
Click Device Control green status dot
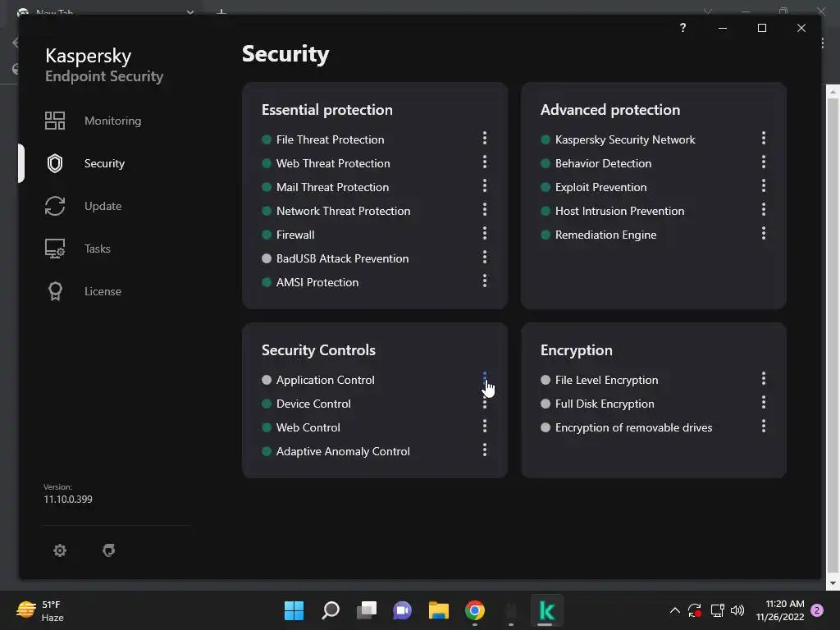pos(267,404)
